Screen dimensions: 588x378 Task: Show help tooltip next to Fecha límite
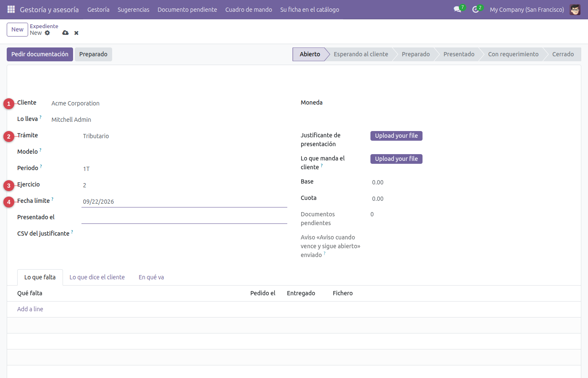[52, 199]
